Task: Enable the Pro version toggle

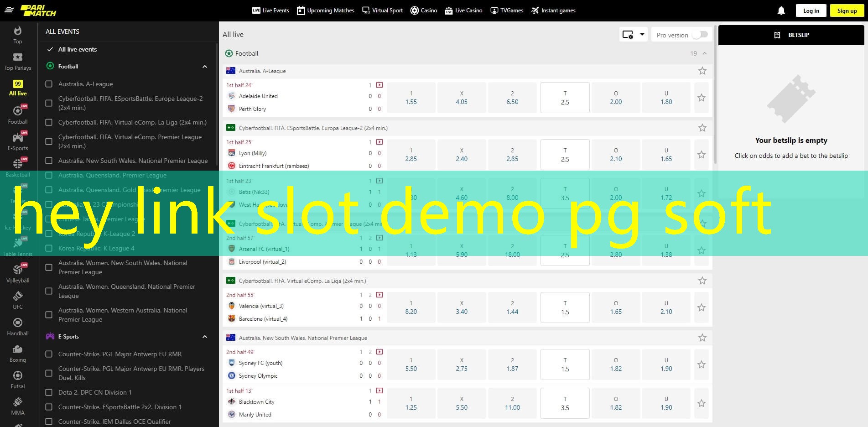Action: coord(701,34)
